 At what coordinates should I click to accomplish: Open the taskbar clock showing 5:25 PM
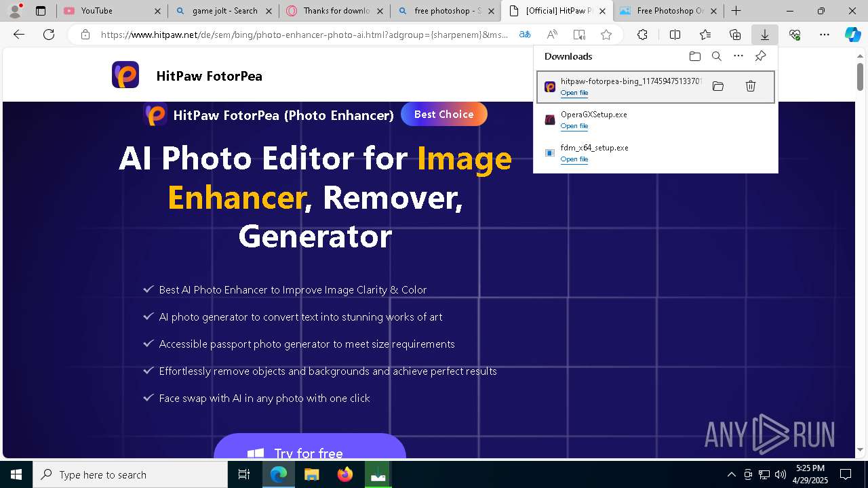tap(810, 474)
